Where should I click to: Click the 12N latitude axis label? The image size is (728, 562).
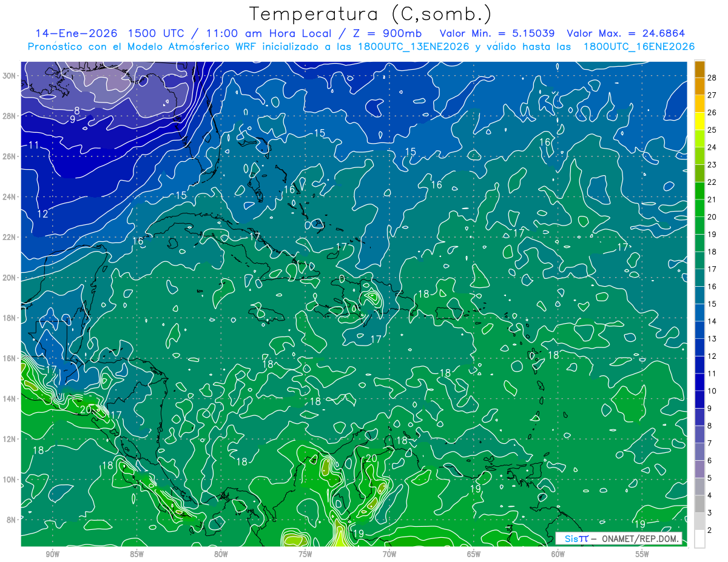coord(9,439)
